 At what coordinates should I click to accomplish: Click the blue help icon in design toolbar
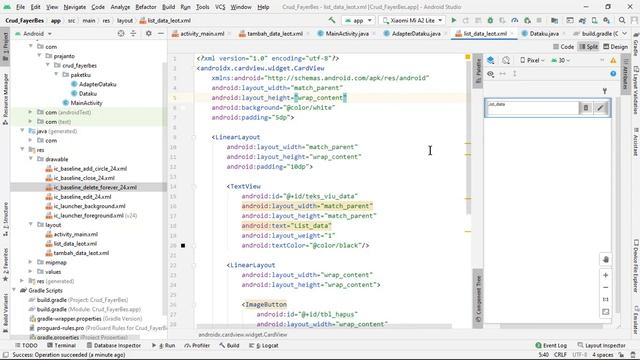[613, 73]
